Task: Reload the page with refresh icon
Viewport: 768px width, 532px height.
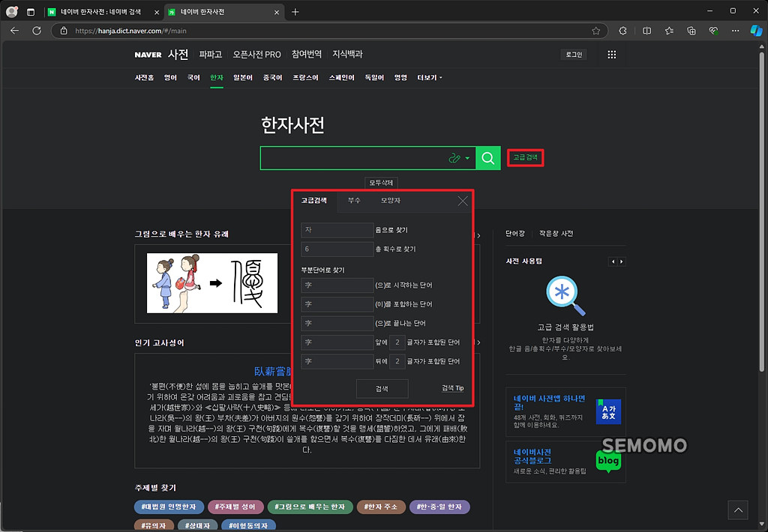Action: 37,31
